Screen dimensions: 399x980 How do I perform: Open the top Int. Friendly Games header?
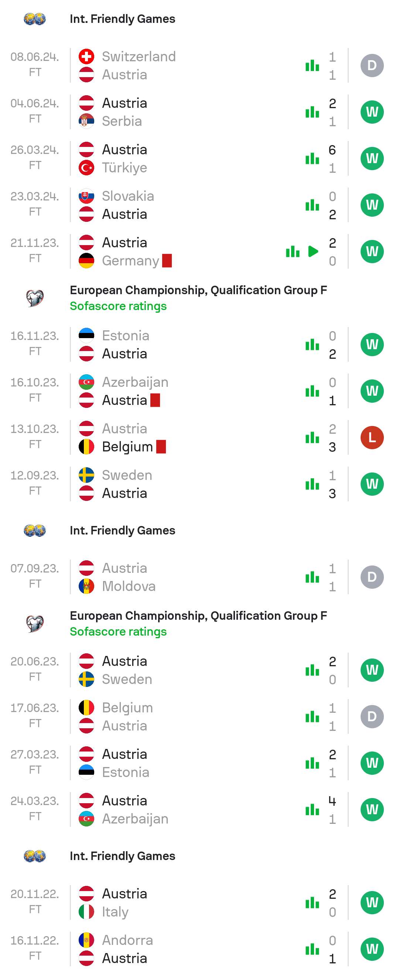122,19
